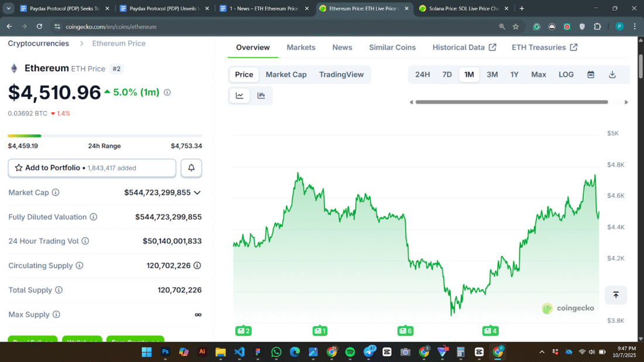Select the line chart view icon

click(x=239, y=95)
